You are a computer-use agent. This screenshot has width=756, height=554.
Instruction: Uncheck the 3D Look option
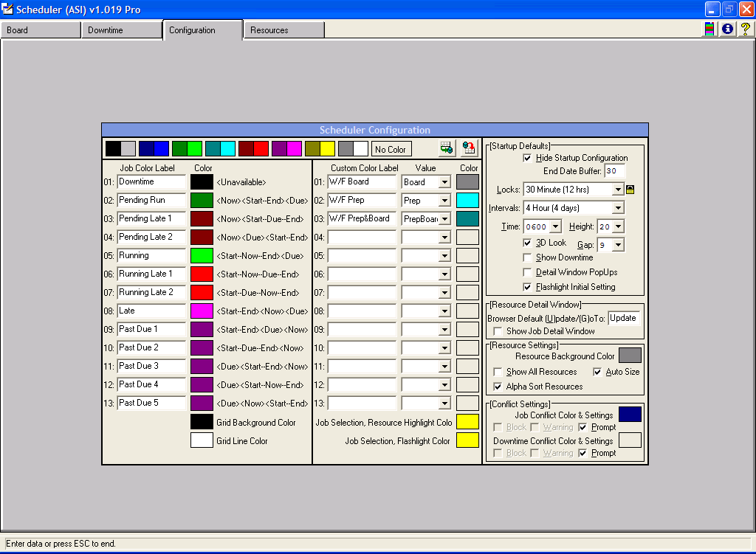527,243
